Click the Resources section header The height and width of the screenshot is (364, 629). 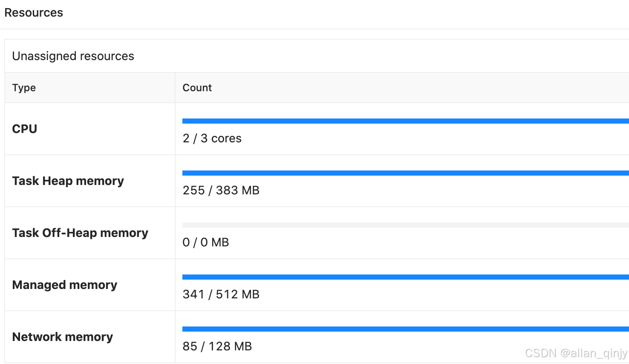(x=34, y=12)
